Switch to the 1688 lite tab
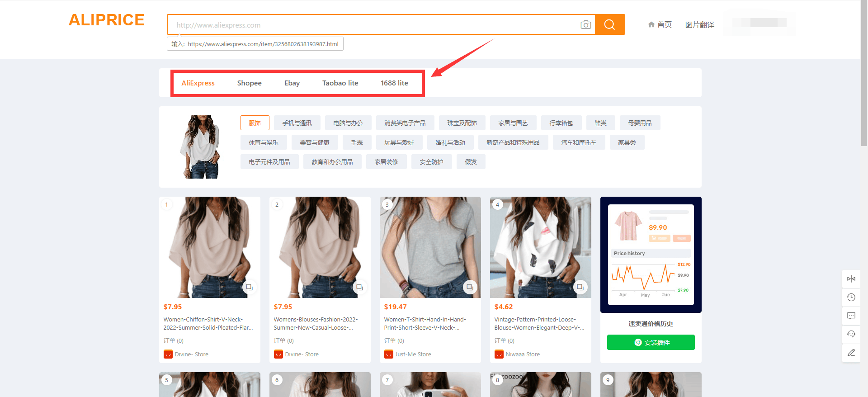868x397 pixels. (x=394, y=83)
